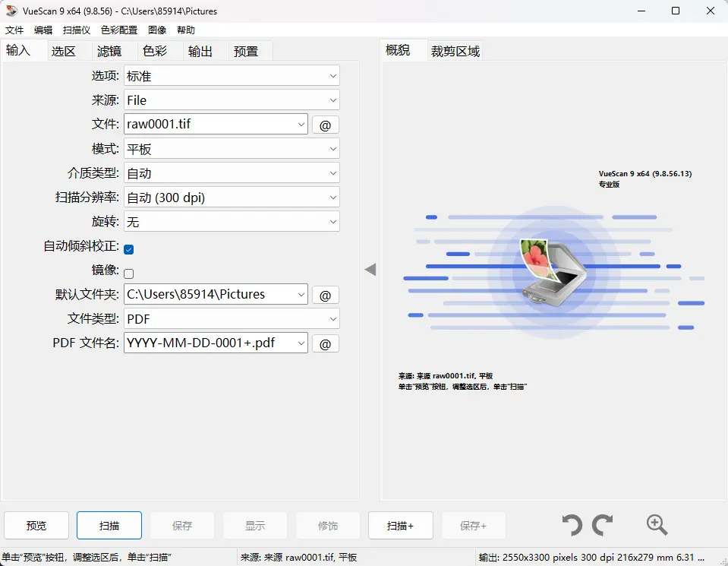Click the 扫描+ button

point(401,526)
